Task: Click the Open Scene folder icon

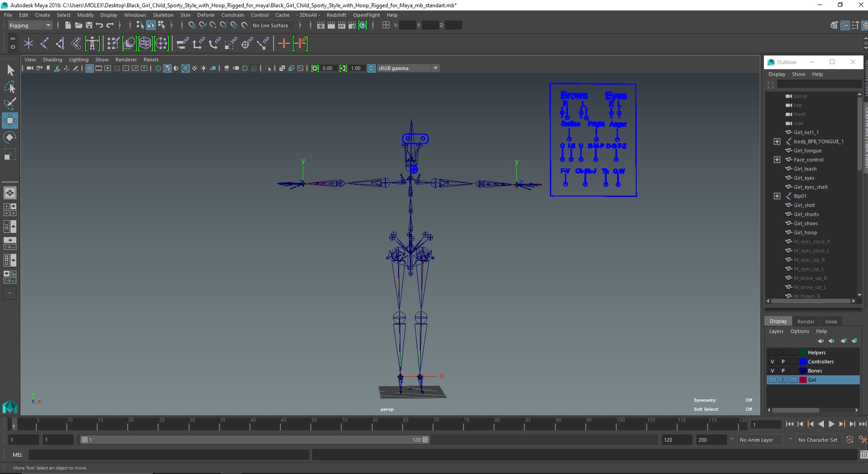Action: pyautogui.click(x=78, y=25)
